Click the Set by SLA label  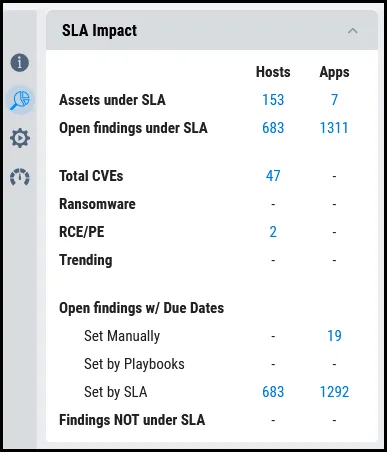click(116, 392)
